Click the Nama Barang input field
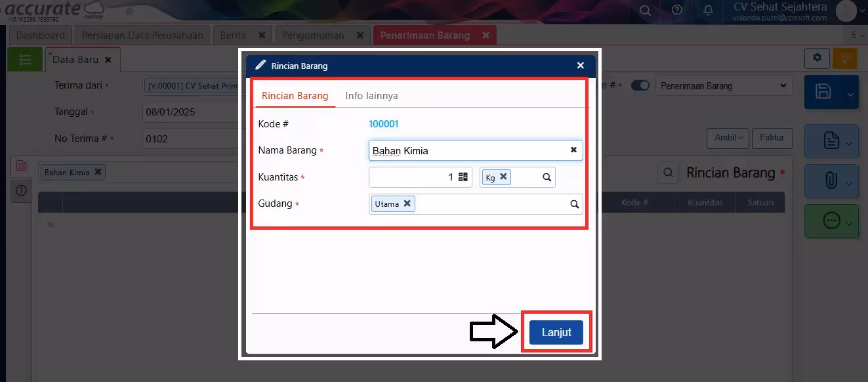 [476, 150]
